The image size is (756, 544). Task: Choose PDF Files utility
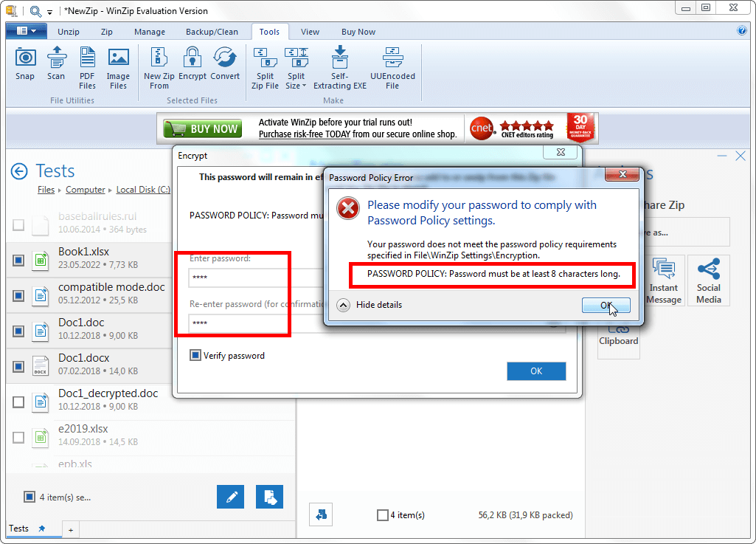(87, 68)
